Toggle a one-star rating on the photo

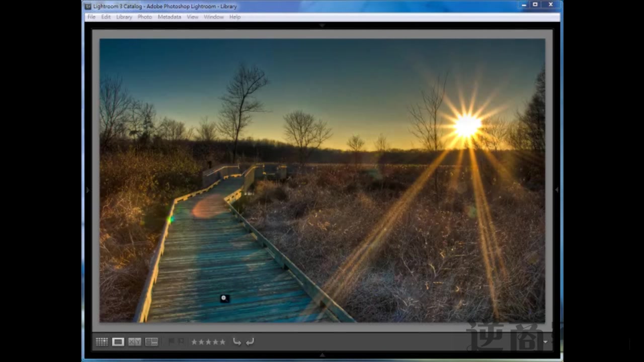click(x=194, y=341)
